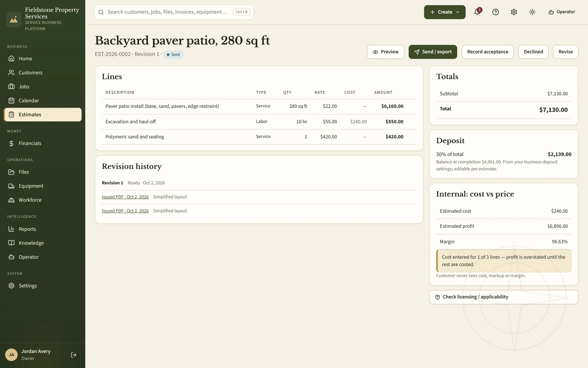
Task: Mark the estimate as Declined
Action: point(533,52)
